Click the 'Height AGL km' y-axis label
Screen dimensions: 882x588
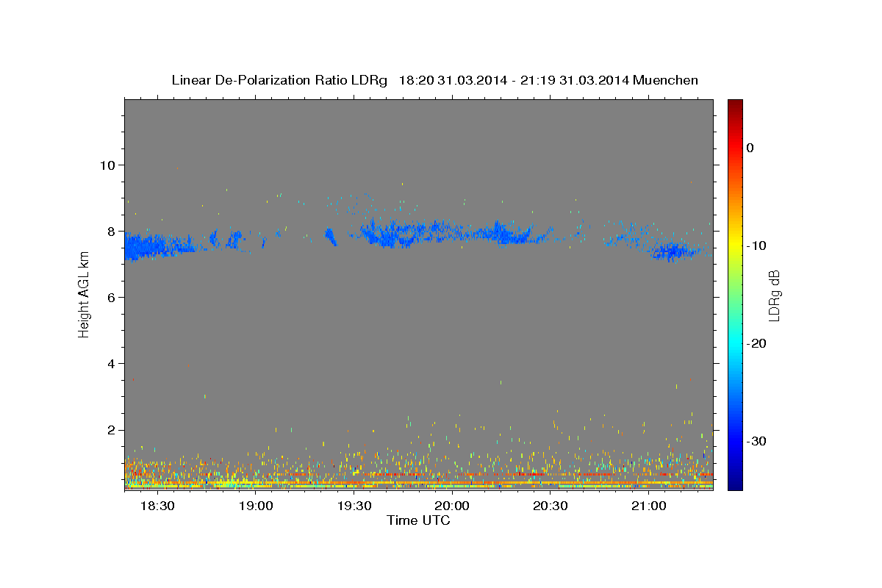point(84,294)
